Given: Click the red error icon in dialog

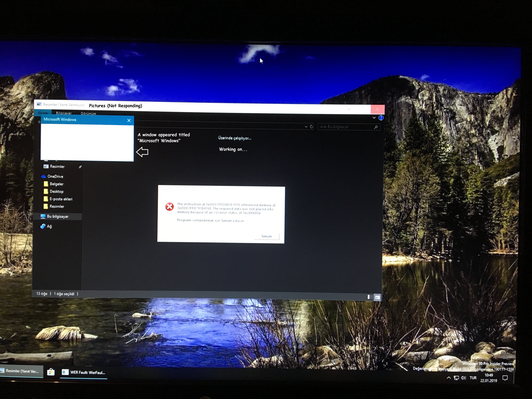Looking at the screenshot, I should 170,206.
